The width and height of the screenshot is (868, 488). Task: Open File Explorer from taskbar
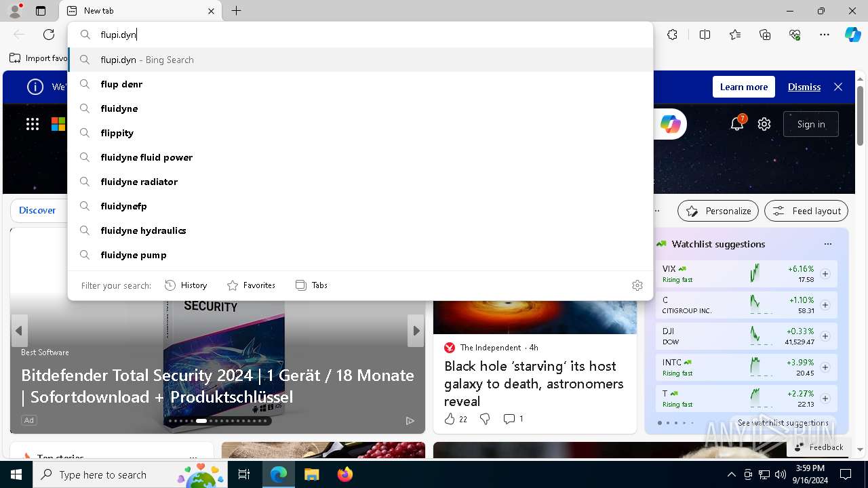(311, 474)
